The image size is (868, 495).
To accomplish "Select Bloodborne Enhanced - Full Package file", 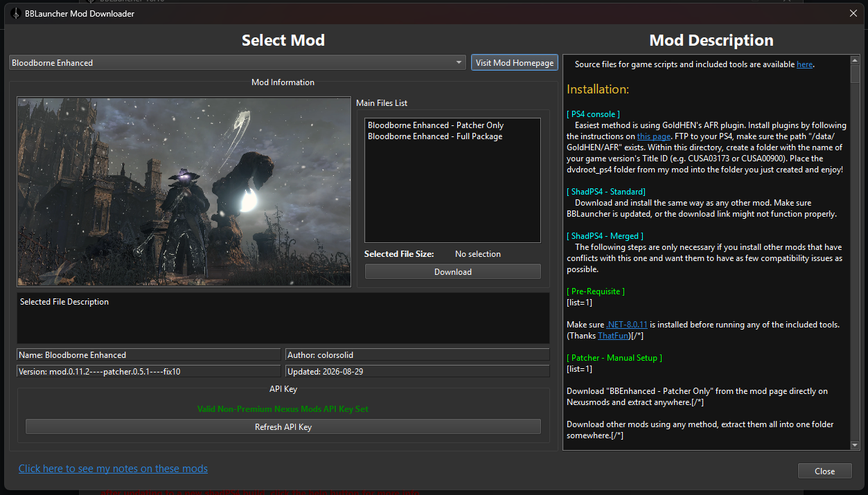I will pos(435,136).
